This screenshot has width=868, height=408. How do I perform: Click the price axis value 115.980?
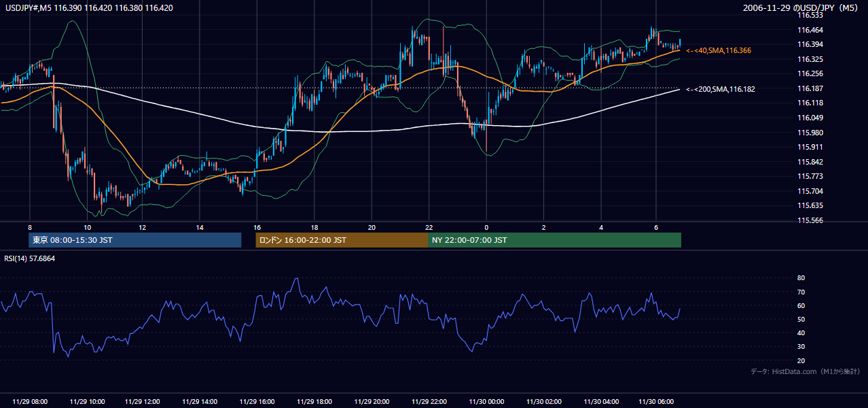(810, 133)
